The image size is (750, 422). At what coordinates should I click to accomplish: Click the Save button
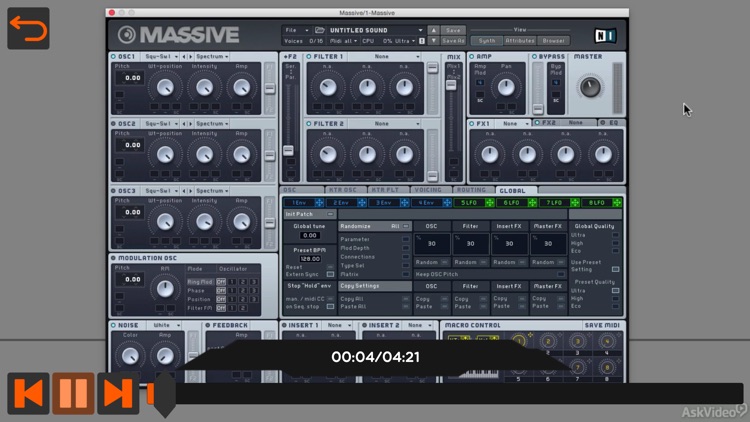(x=453, y=30)
